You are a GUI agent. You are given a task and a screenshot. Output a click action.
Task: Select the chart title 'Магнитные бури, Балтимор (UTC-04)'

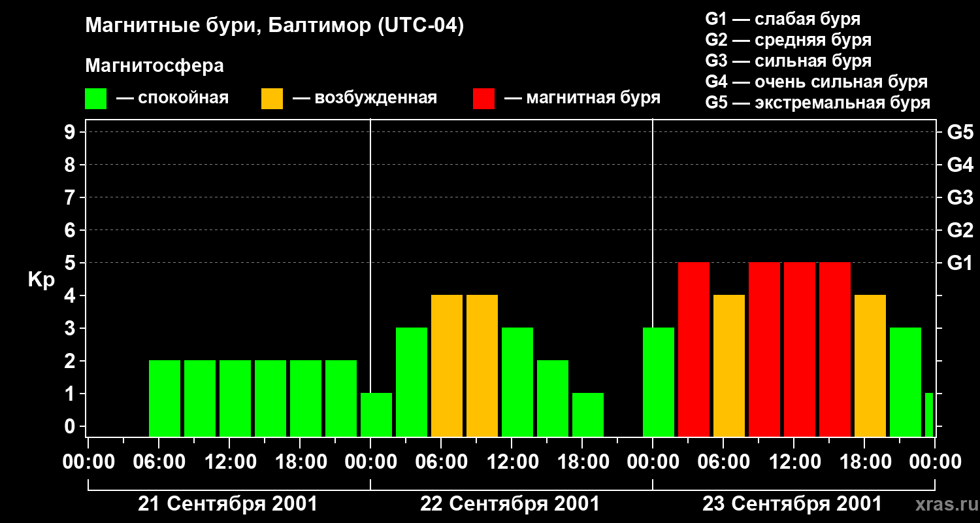coord(274,27)
